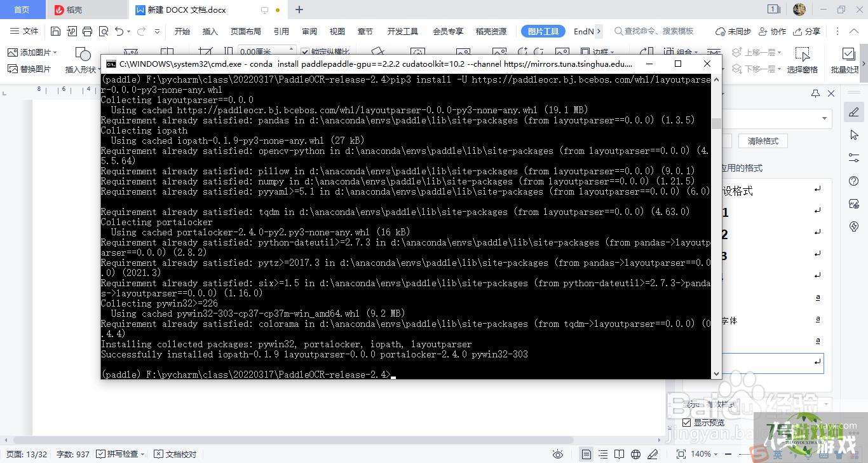This screenshot has height=463, width=868.
Task: Open the 140% zoom dropdown
Action: pos(704,454)
